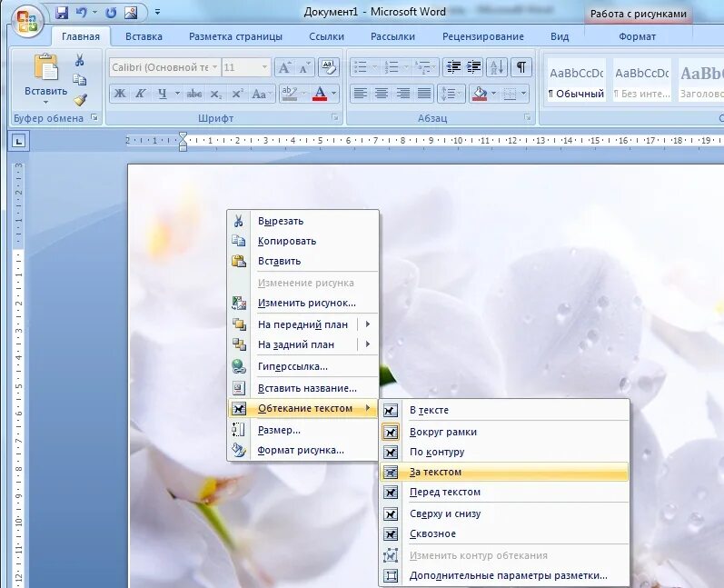Toggle superscript x² formatting
The width and height of the screenshot is (724, 588).
(237, 94)
